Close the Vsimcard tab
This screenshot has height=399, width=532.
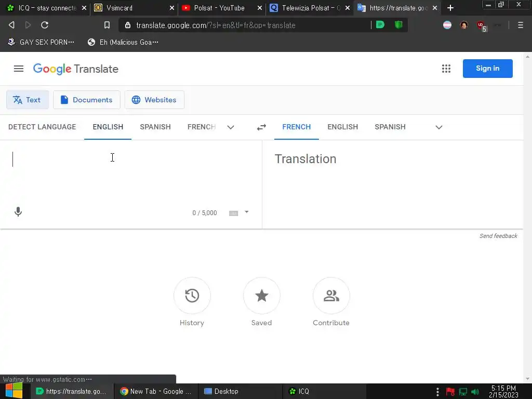pos(172,8)
